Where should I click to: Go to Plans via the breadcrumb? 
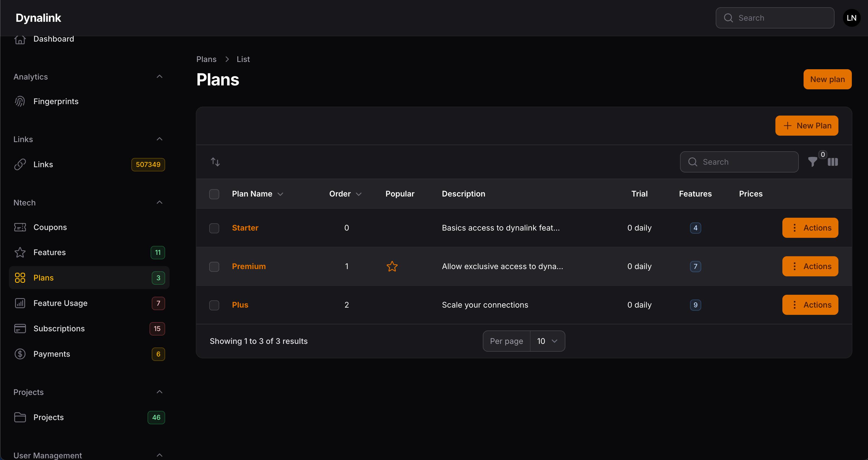206,59
